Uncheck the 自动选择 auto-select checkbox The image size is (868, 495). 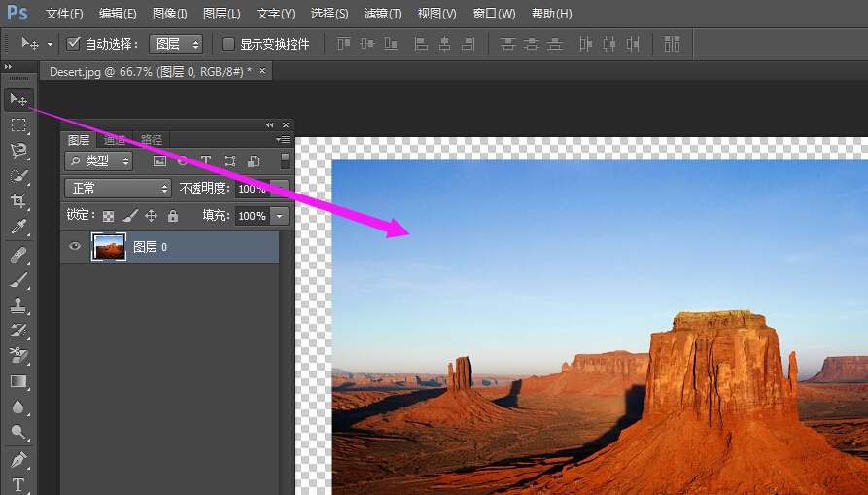tap(73, 44)
